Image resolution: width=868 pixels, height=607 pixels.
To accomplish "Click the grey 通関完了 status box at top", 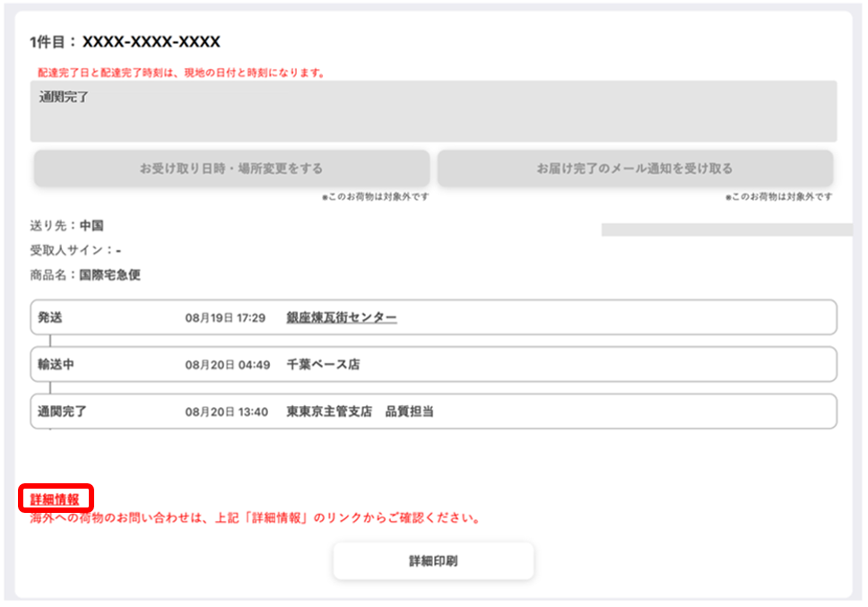I will tap(433, 111).
